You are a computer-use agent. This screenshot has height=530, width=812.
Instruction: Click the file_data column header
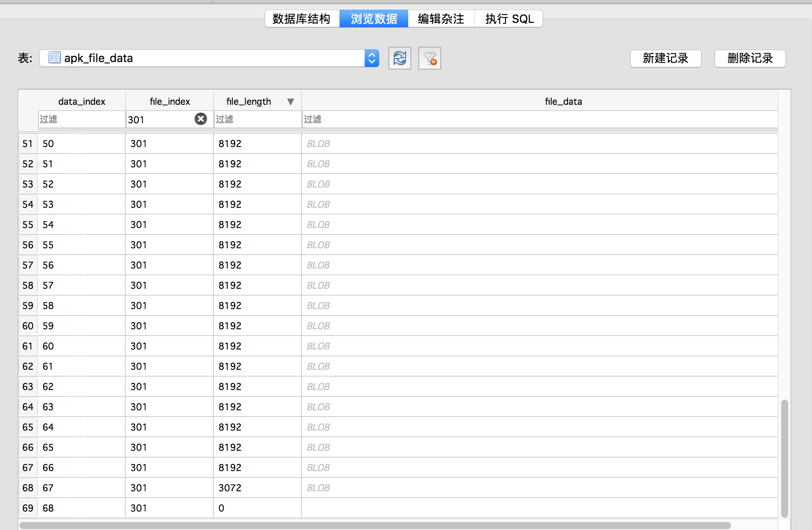click(x=563, y=102)
